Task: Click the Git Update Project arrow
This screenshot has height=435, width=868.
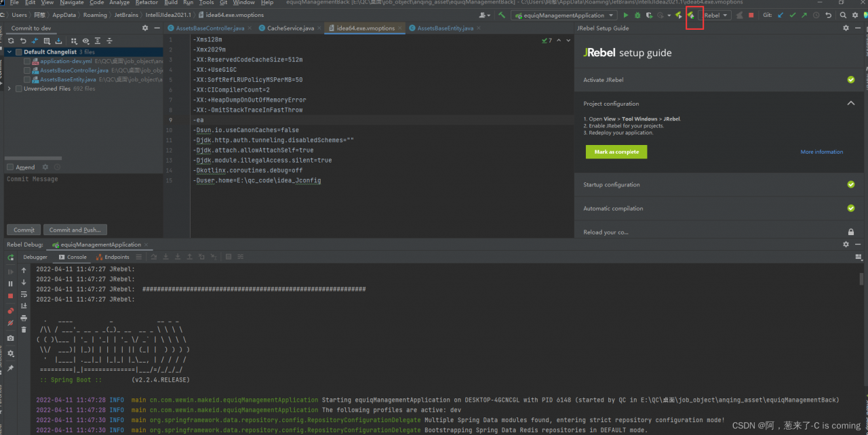Action: (781, 15)
